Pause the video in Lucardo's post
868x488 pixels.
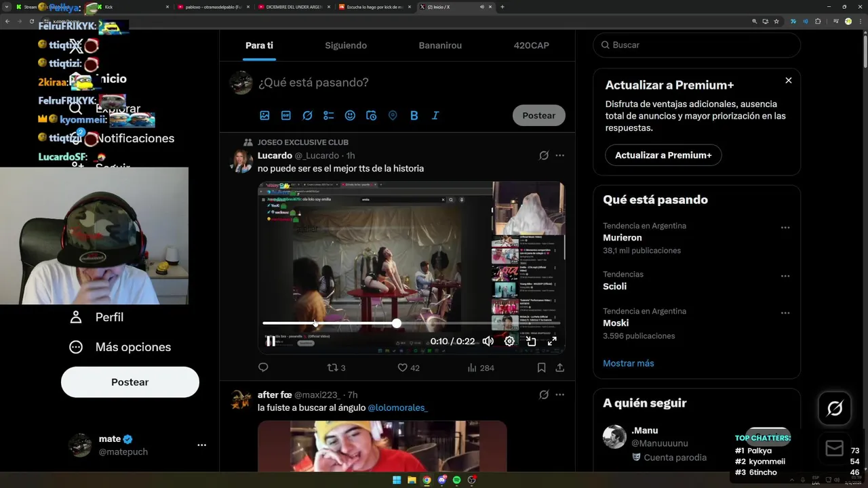click(271, 341)
